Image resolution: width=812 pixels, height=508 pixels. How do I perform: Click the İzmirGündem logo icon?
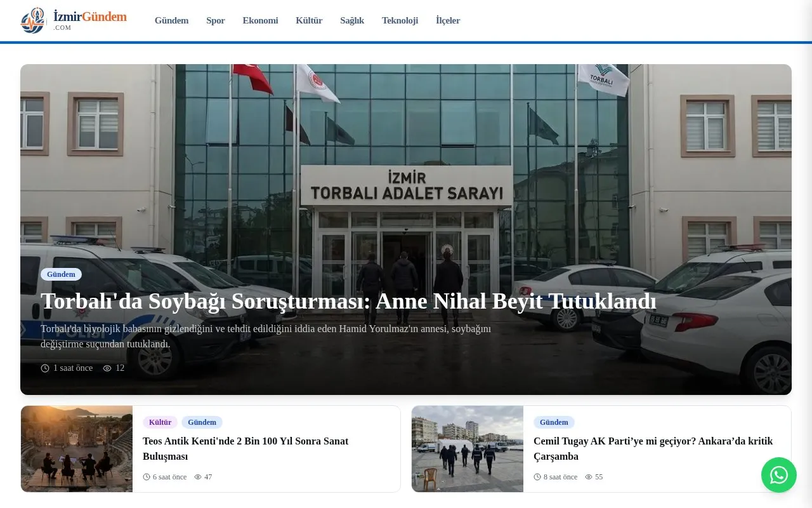[33, 20]
